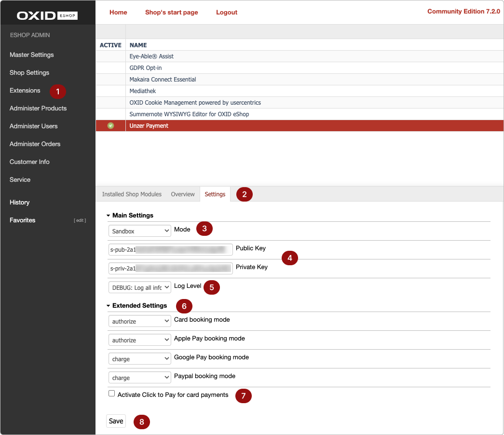Collapse the Main Settings section
The height and width of the screenshot is (435, 504).
point(109,215)
